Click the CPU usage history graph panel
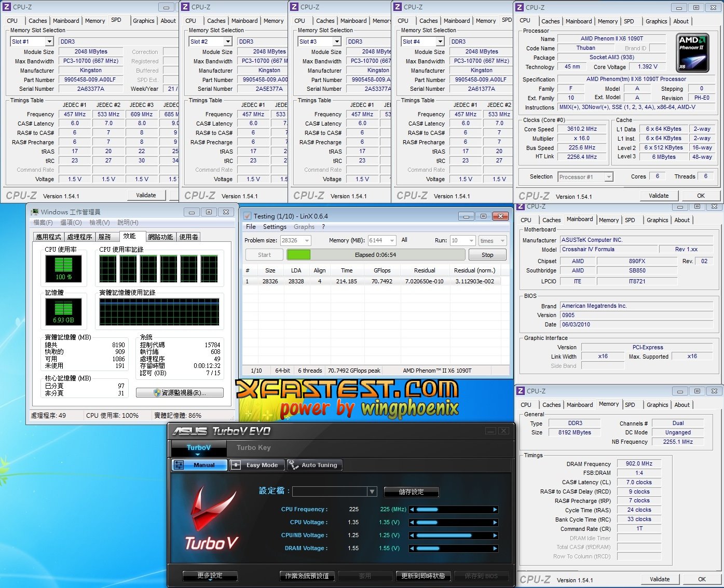The width and height of the screenshot is (724, 588). tap(159, 268)
